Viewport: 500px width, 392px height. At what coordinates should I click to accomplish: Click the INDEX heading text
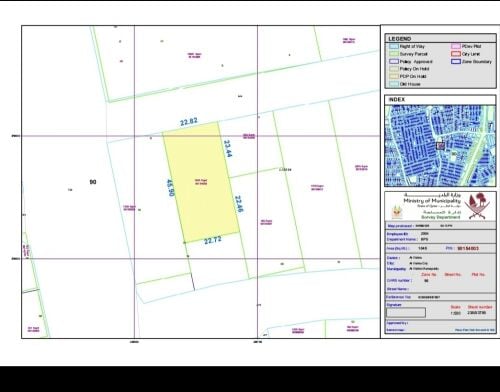click(x=397, y=100)
